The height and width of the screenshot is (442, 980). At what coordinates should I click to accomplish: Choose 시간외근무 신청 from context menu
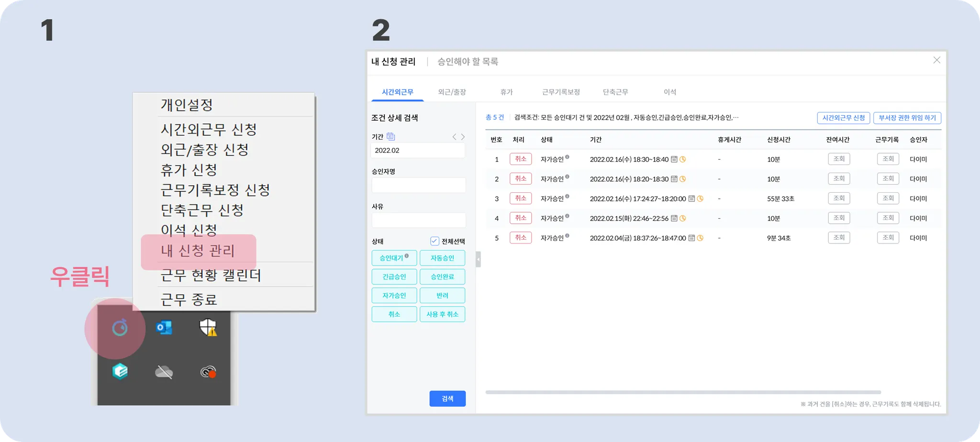click(209, 130)
